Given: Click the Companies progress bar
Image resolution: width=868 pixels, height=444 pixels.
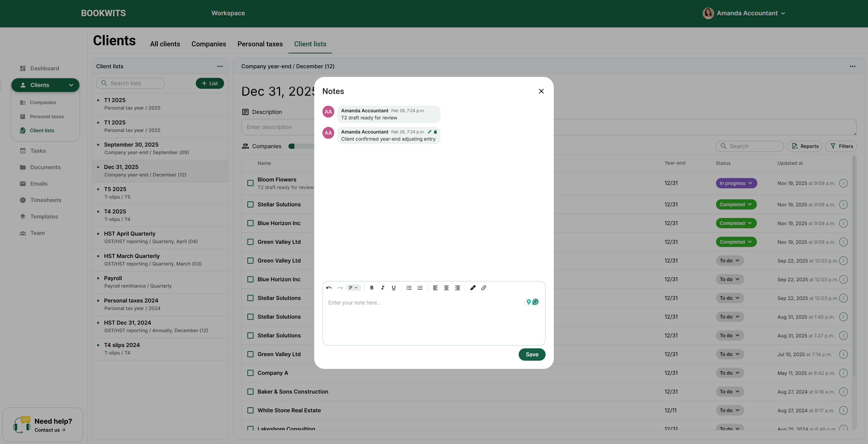Looking at the screenshot, I should [301, 146].
